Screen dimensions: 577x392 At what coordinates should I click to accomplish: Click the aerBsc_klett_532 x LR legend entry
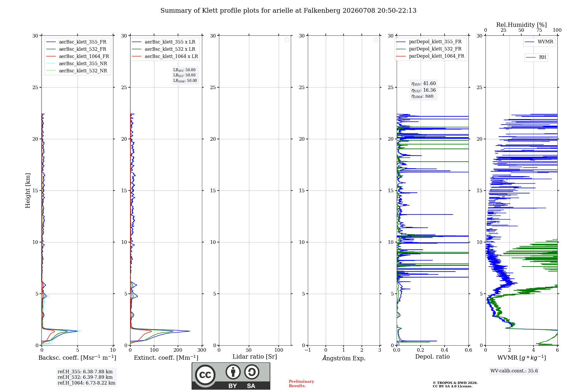pyautogui.click(x=164, y=49)
